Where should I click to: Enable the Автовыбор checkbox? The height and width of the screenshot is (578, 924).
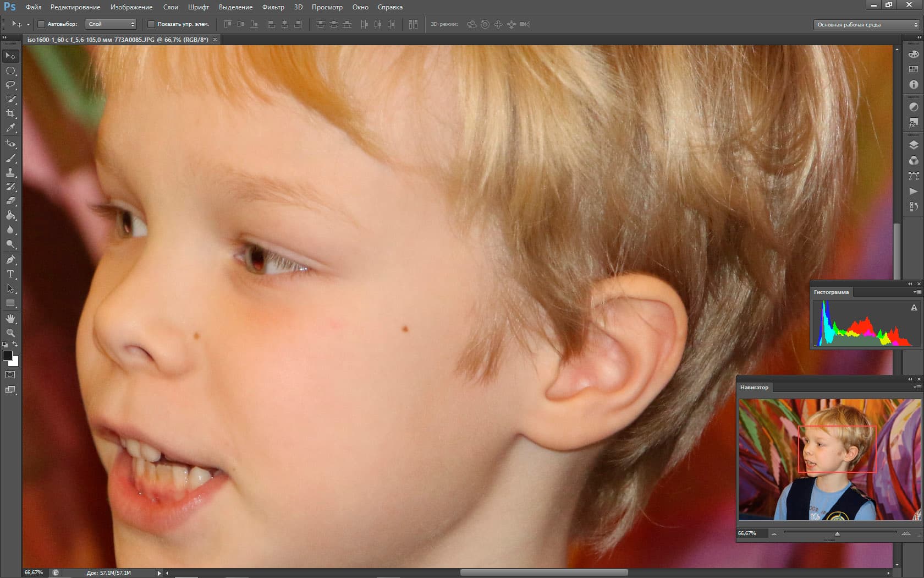pos(41,24)
